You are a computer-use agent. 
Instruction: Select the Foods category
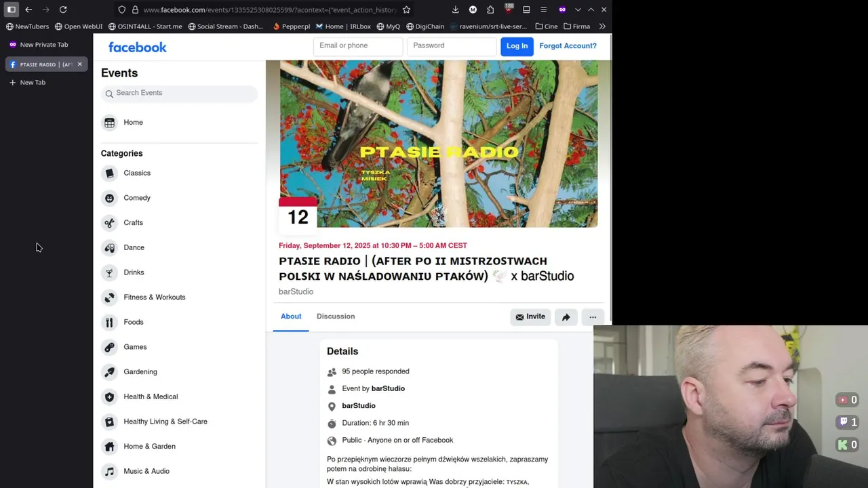tap(179, 322)
